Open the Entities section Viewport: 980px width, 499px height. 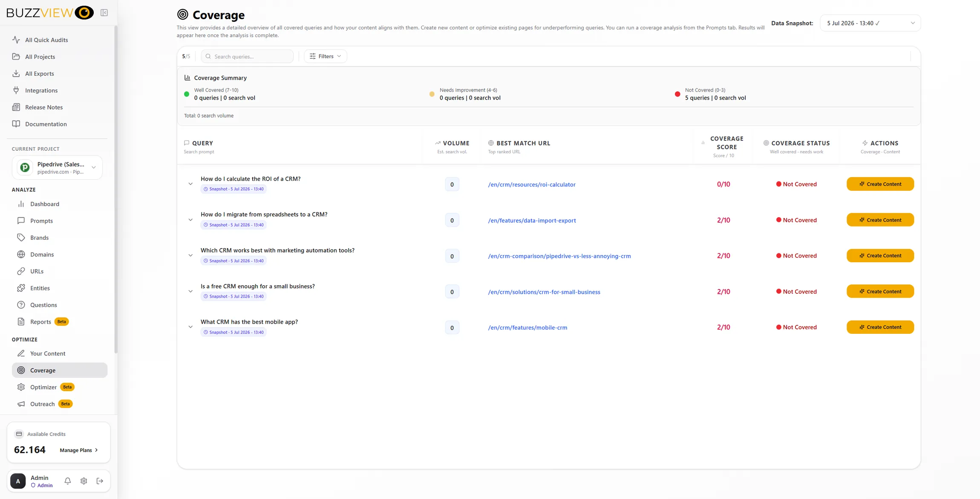click(60, 288)
